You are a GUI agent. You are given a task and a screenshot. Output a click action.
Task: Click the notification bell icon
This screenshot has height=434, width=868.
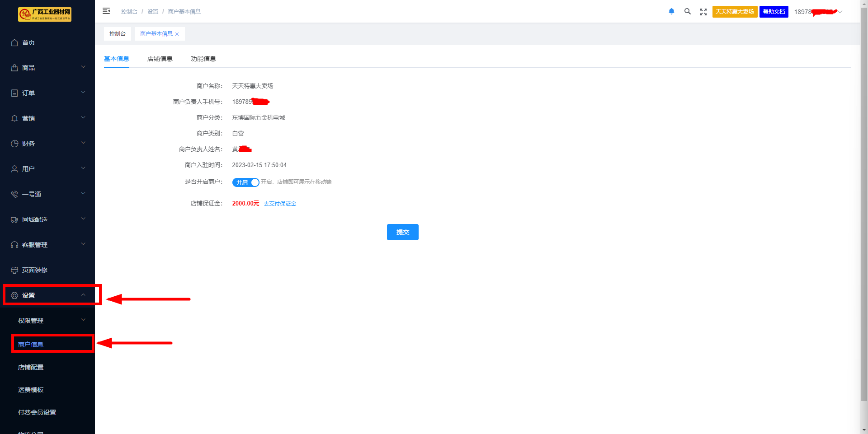point(671,12)
